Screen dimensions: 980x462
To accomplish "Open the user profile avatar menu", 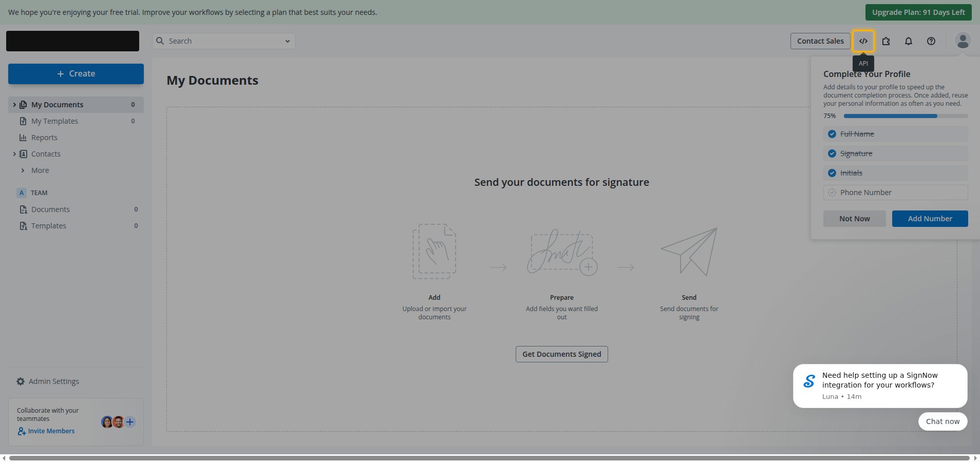I will coord(963,41).
